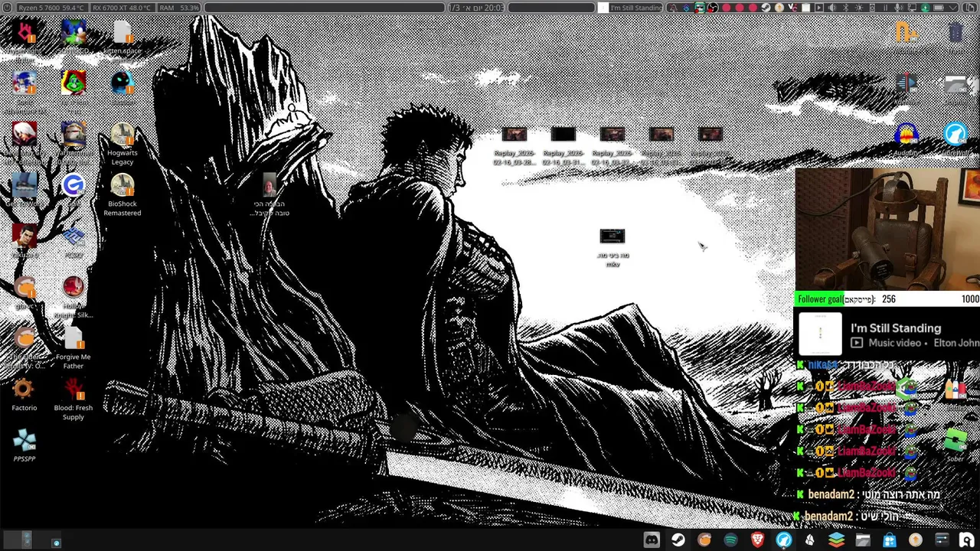Open Spotify in the bottom dock
Screen dimensions: 980x551
[x=730, y=540]
